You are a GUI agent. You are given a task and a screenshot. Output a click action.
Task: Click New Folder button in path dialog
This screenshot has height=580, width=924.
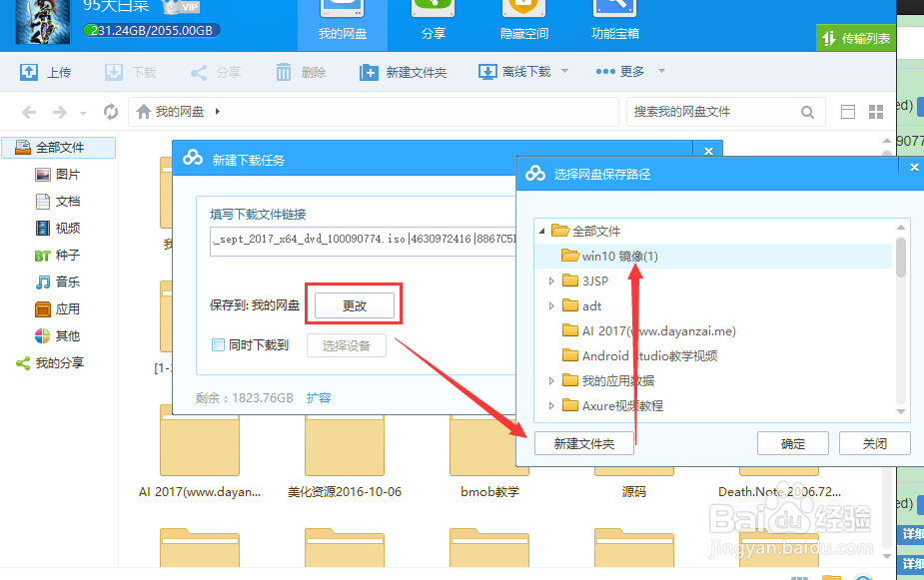point(584,443)
